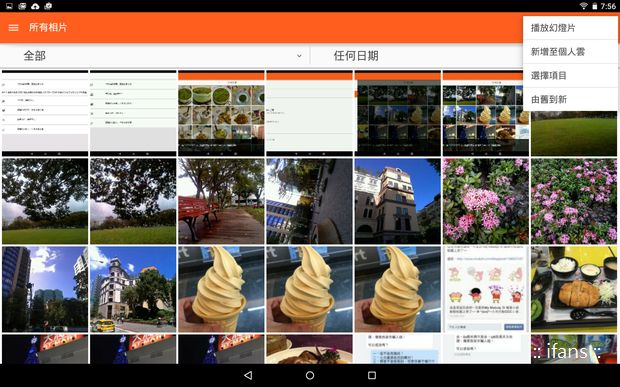
Task: Click the 所有相片 title
Action: coord(48,28)
